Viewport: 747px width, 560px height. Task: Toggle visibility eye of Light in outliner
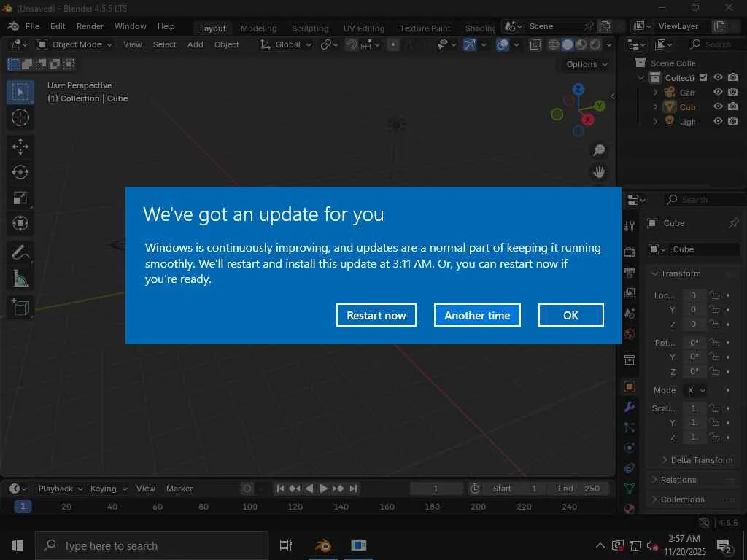pyautogui.click(x=718, y=122)
